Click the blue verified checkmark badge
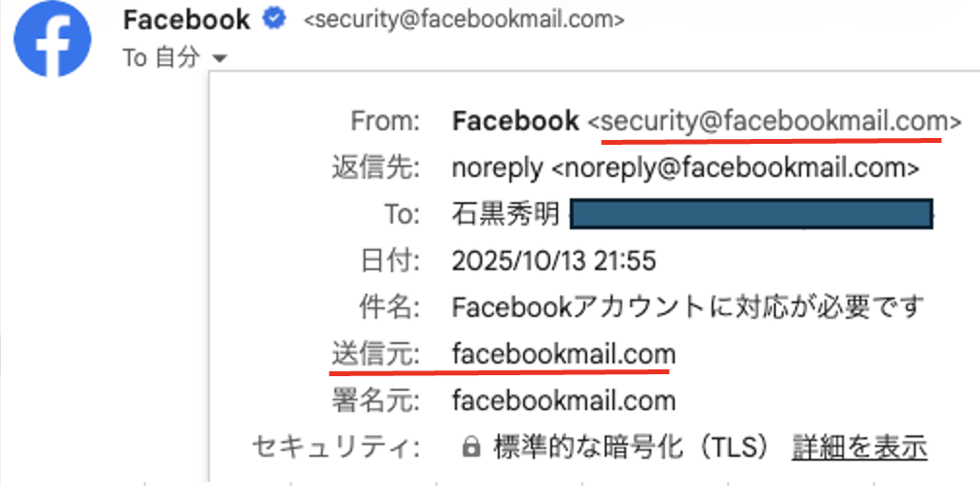 [275, 18]
